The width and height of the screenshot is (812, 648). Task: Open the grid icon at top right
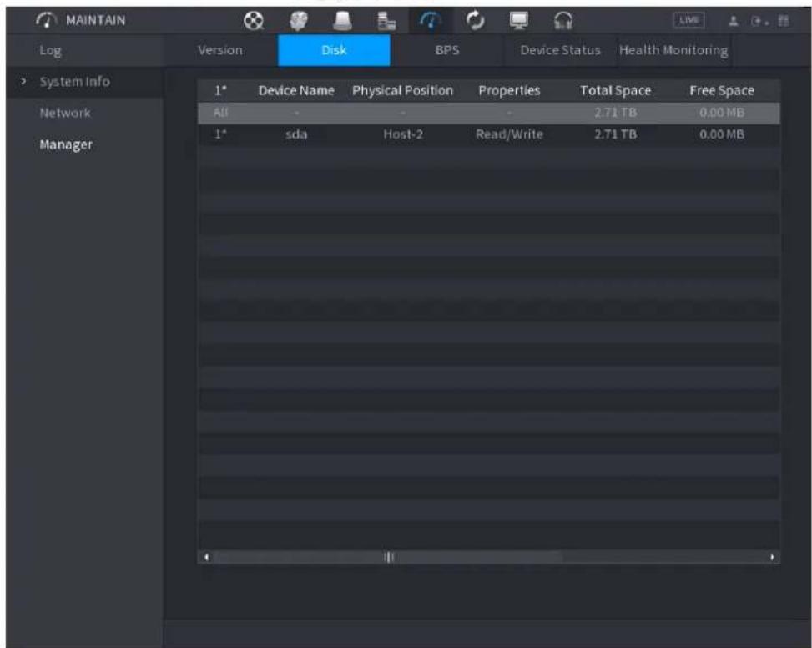[784, 21]
